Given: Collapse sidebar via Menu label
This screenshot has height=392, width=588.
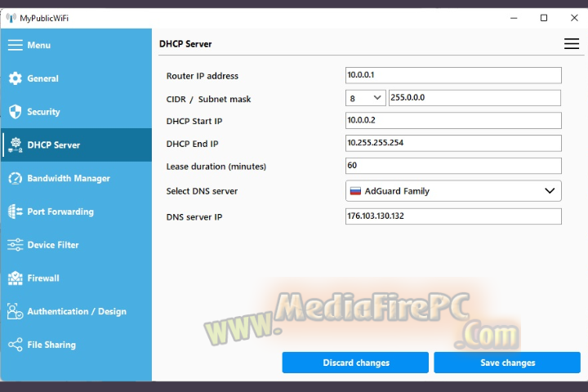Looking at the screenshot, I should click(x=39, y=45).
